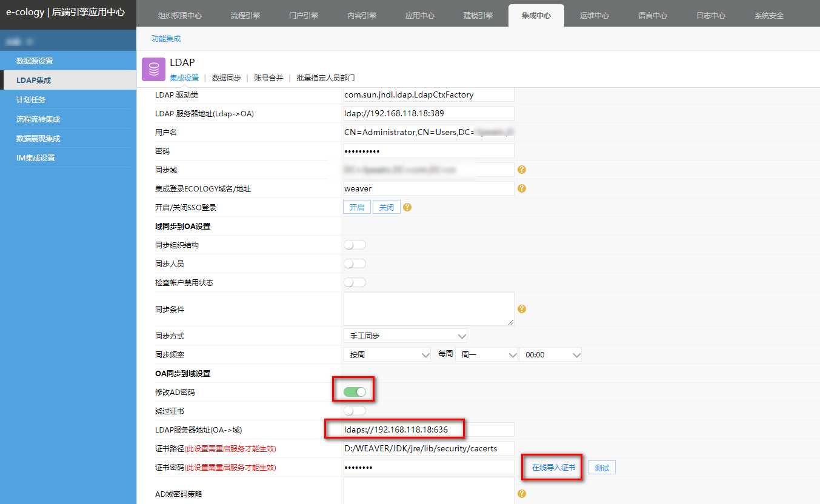Click the 同步域 input field

[x=428, y=170]
